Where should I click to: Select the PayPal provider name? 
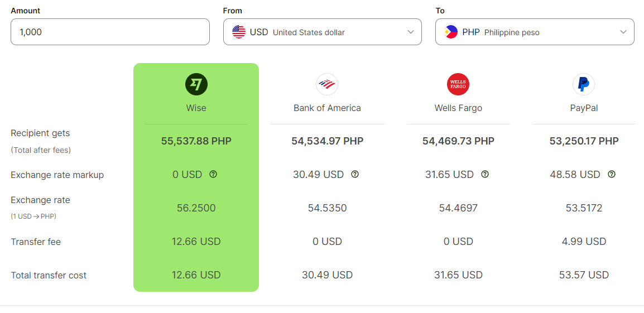click(584, 108)
